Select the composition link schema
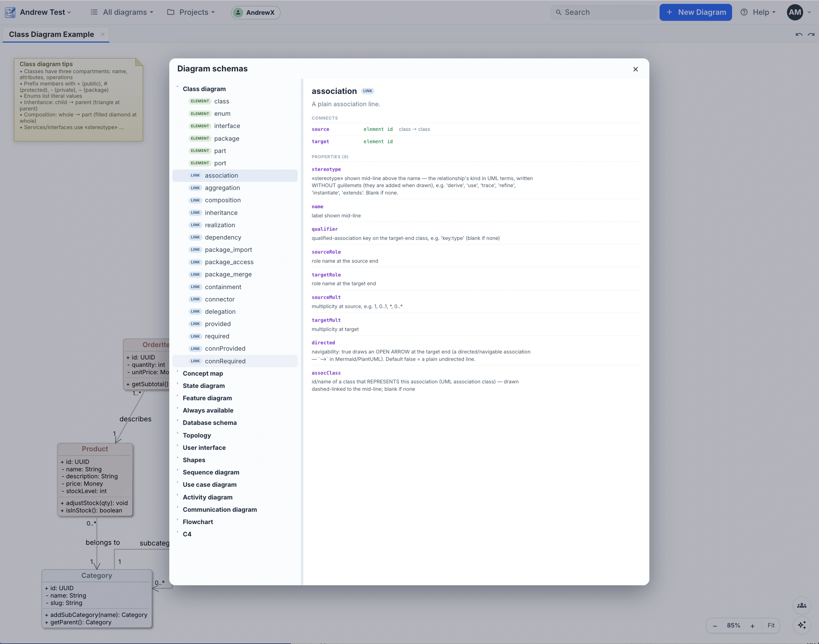Screen dimensions: 819x644 pos(235,200)
